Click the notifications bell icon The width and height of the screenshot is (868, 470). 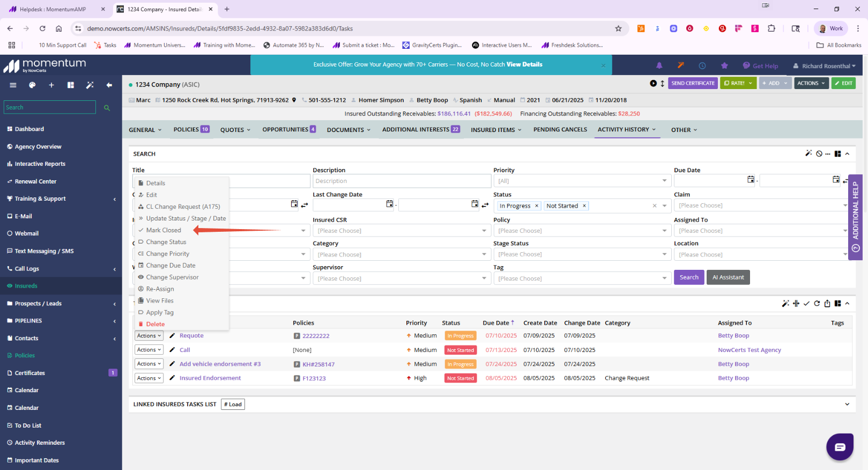pyautogui.click(x=659, y=65)
